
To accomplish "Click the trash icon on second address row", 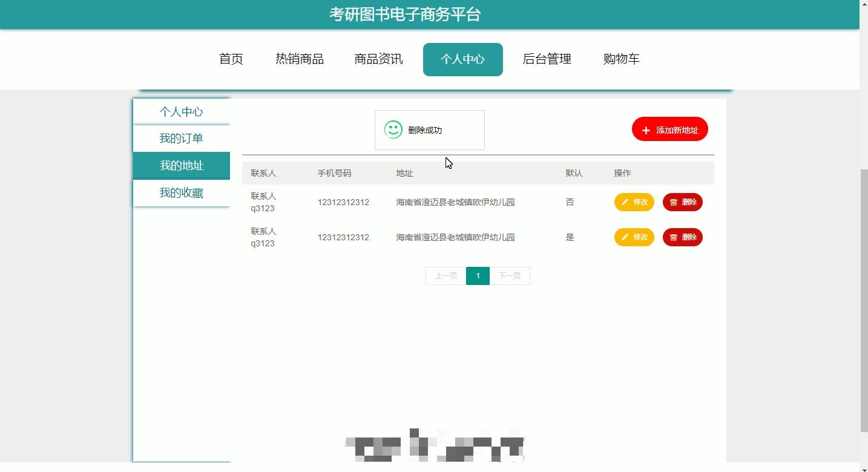I will coord(672,237).
